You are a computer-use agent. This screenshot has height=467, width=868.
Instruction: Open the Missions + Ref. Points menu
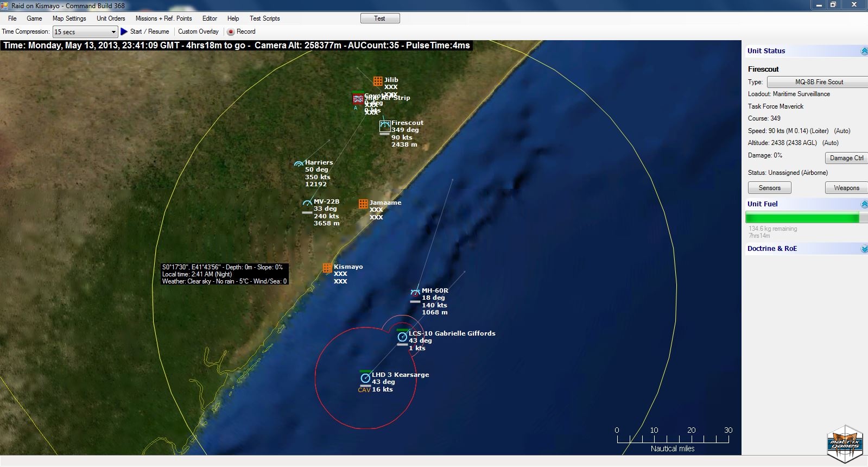[163, 18]
